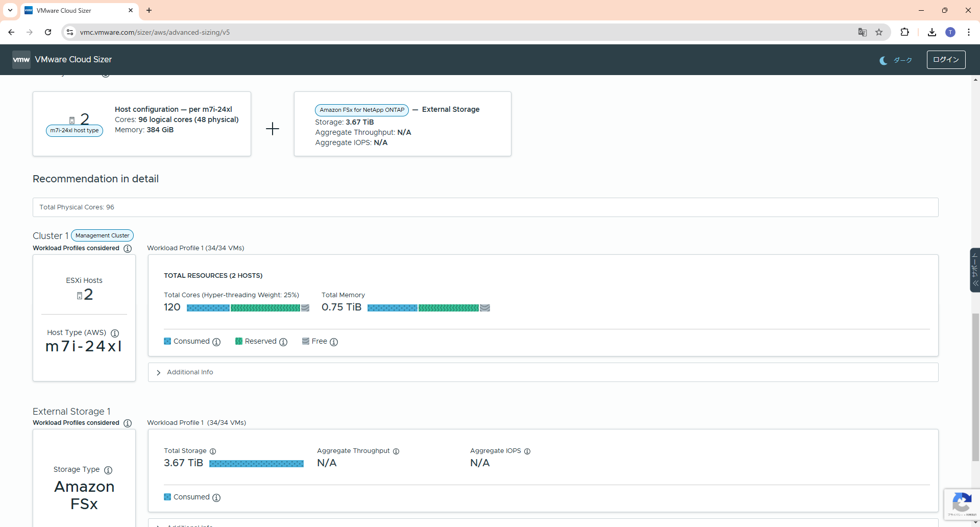The width and height of the screenshot is (980, 527).
Task: Reload the current page
Action: tap(48, 32)
